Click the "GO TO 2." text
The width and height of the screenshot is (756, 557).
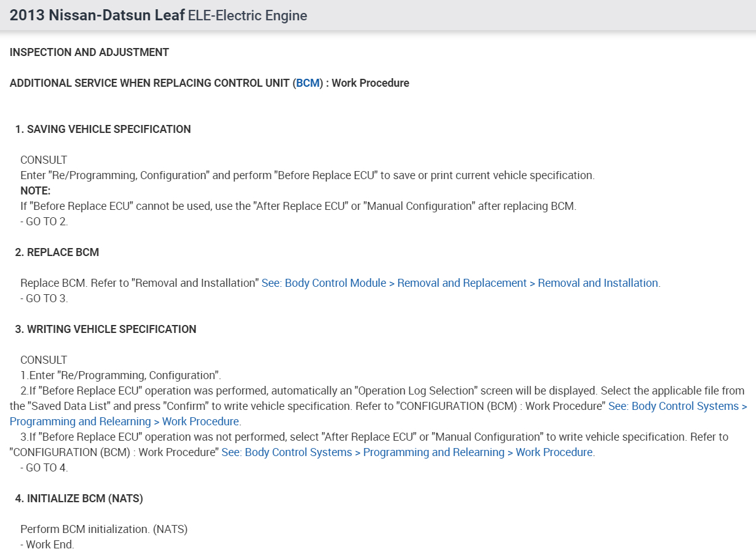pos(46,222)
